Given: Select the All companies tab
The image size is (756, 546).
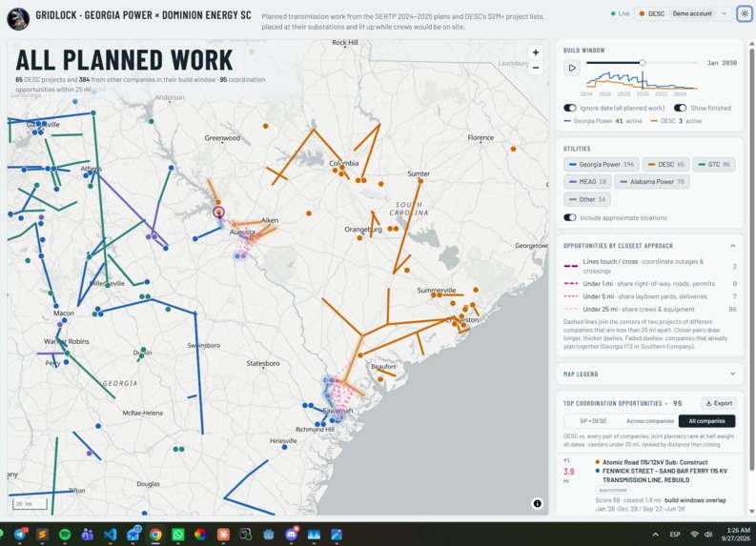Looking at the screenshot, I should pos(706,421).
